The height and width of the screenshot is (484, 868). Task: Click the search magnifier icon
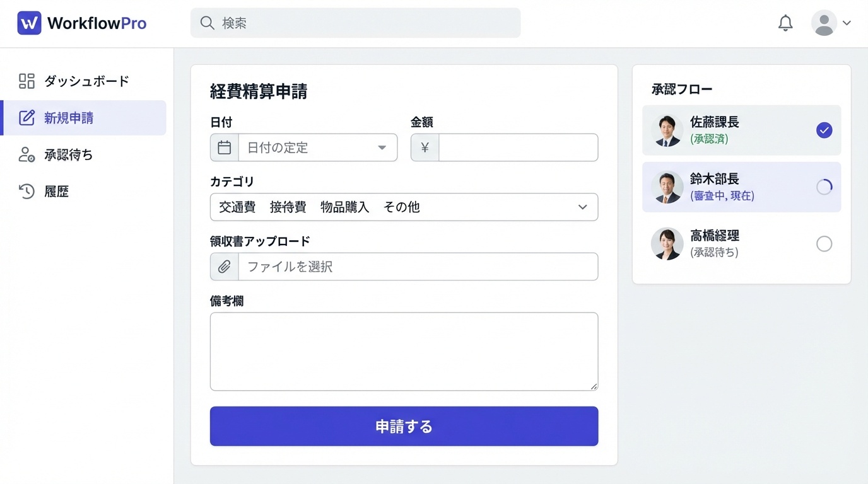click(207, 23)
